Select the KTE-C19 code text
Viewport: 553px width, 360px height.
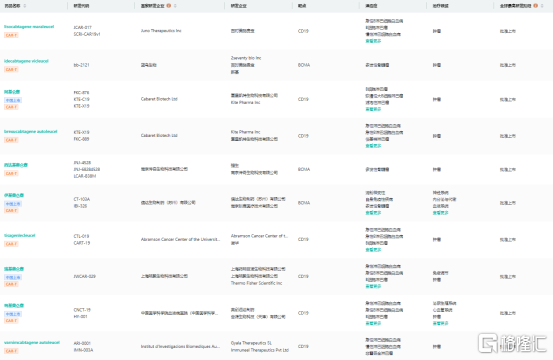(x=81, y=99)
